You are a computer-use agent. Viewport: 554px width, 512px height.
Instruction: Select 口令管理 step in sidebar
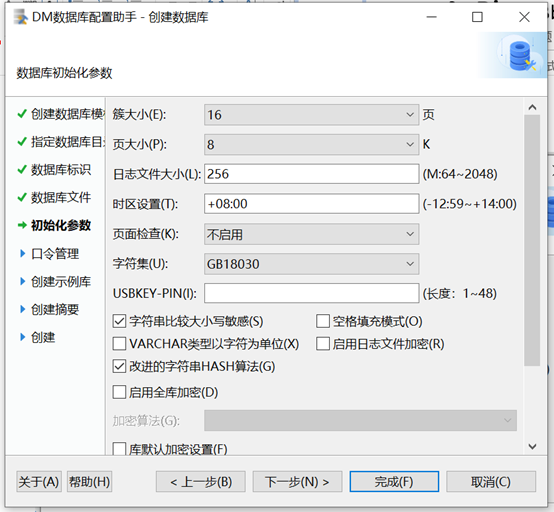(x=55, y=253)
